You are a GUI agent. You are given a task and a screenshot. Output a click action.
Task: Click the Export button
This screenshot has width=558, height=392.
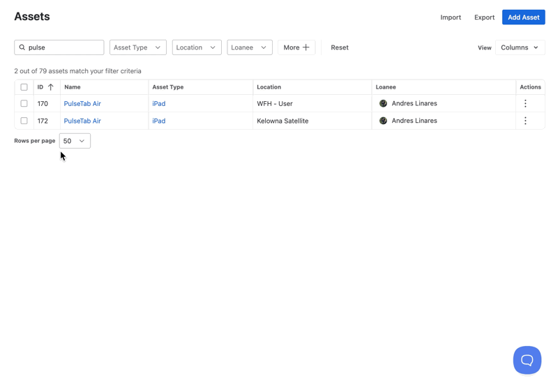[484, 17]
